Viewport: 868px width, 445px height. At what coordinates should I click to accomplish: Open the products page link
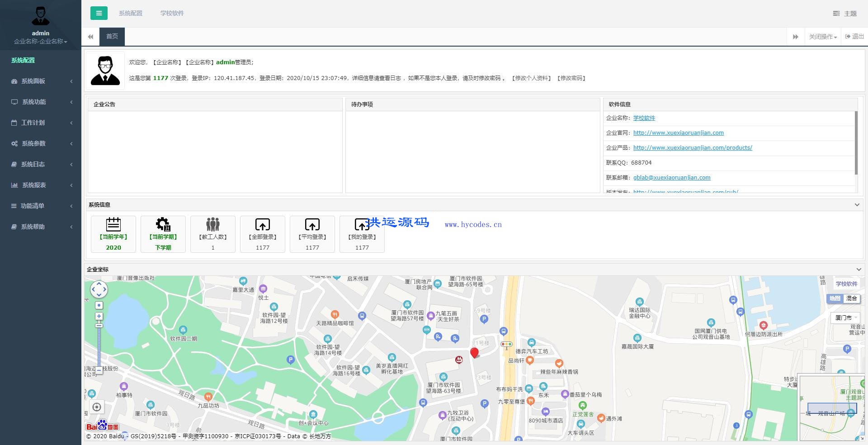click(x=693, y=148)
